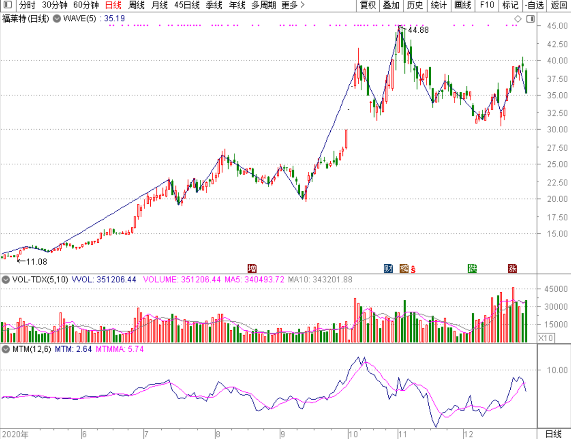The width and height of the screenshot is (571, 439).
Task: Click the X10 volume scale box
Action: [546, 338]
